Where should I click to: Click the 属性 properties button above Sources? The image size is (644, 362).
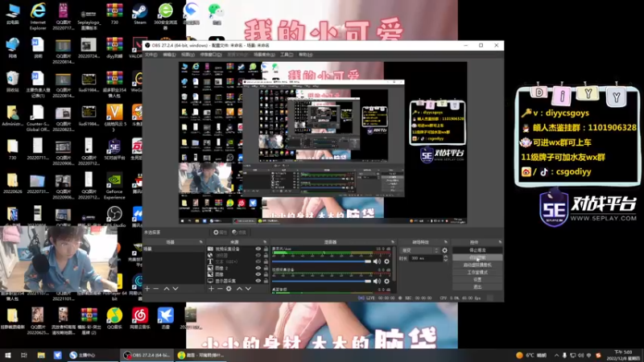point(220,232)
